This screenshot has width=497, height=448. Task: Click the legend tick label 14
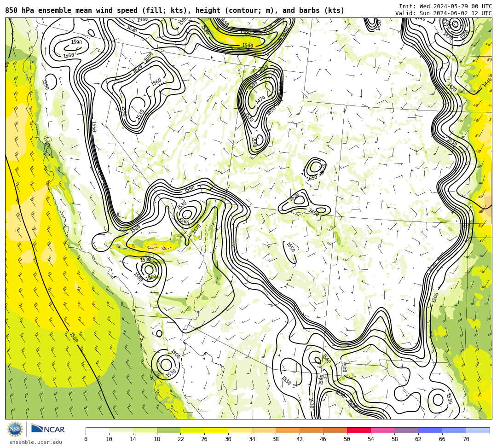pos(133,439)
